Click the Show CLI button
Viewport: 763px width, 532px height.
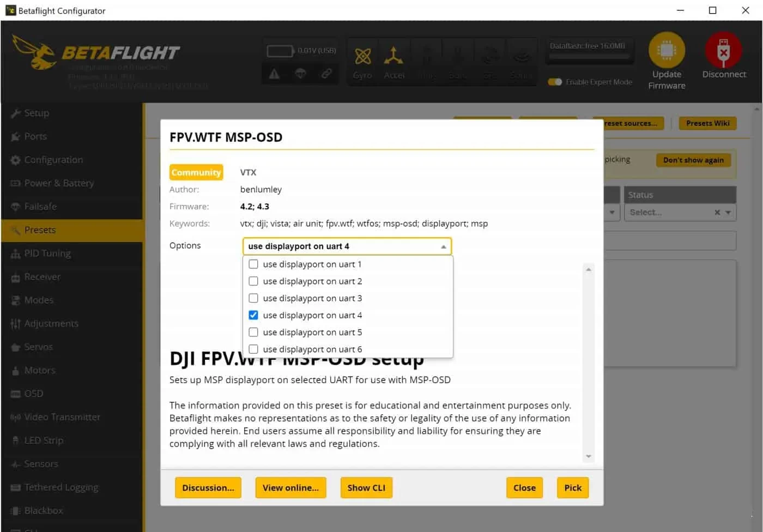[366, 488]
